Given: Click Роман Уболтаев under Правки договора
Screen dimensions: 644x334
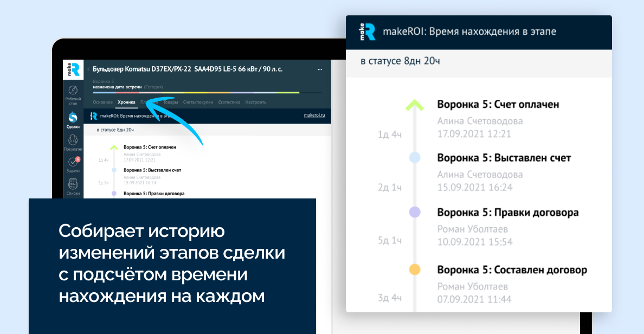Looking at the screenshot, I should 472,229.
